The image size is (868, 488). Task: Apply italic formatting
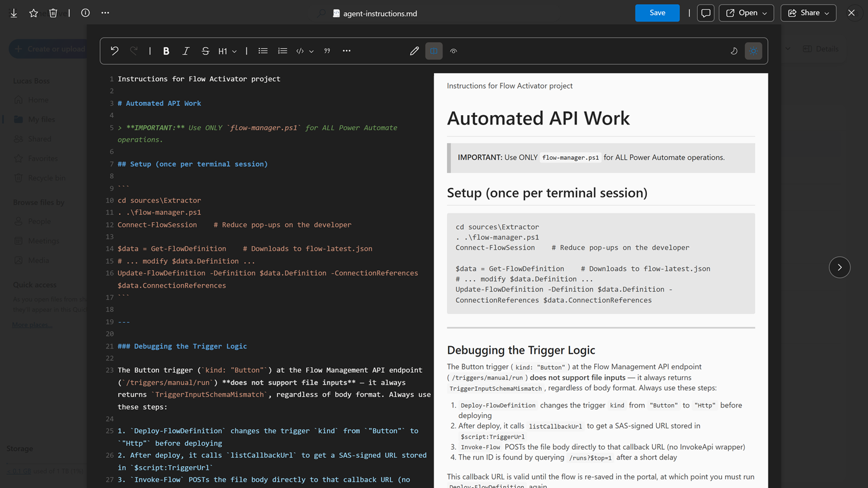pos(186,51)
